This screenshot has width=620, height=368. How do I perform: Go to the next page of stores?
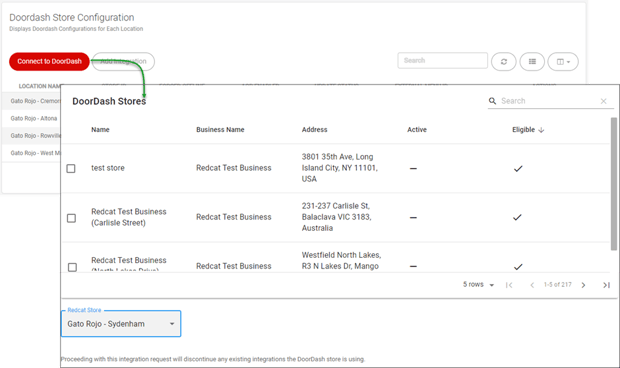coord(583,285)
